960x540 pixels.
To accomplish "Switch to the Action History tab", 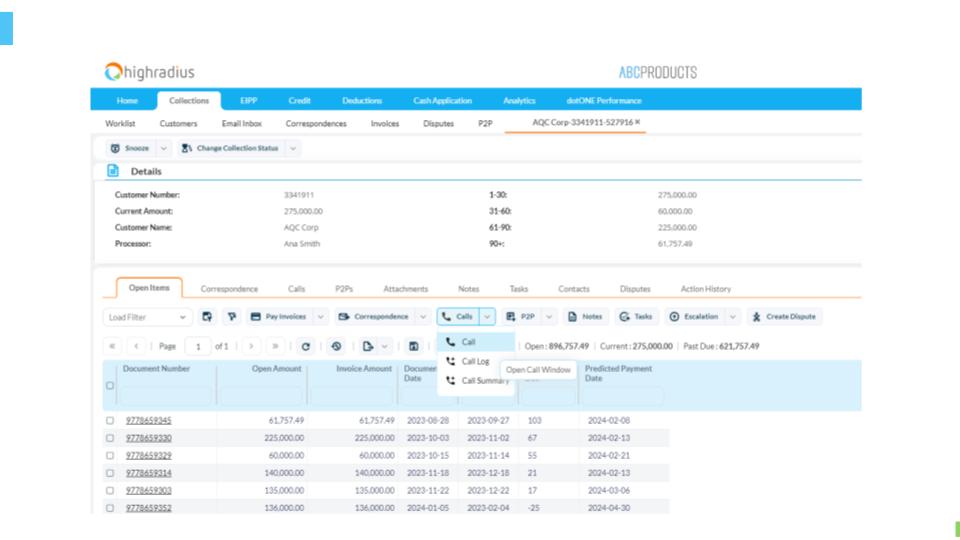I will (705, 289).
